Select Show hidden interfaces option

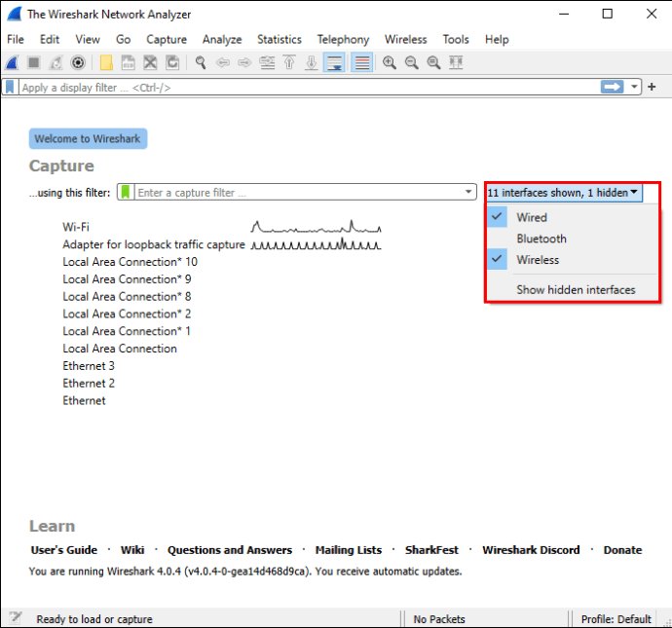coord(576,289)
